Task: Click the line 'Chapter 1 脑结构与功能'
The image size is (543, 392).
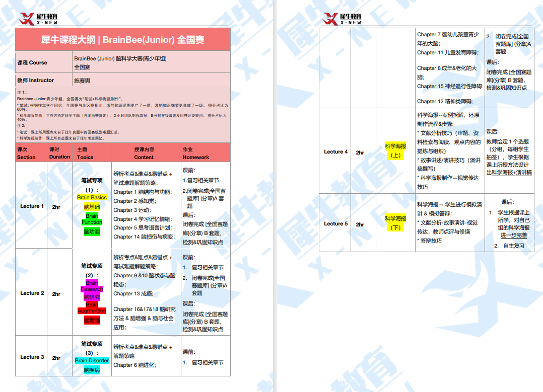Action: [x=143, y=192]
